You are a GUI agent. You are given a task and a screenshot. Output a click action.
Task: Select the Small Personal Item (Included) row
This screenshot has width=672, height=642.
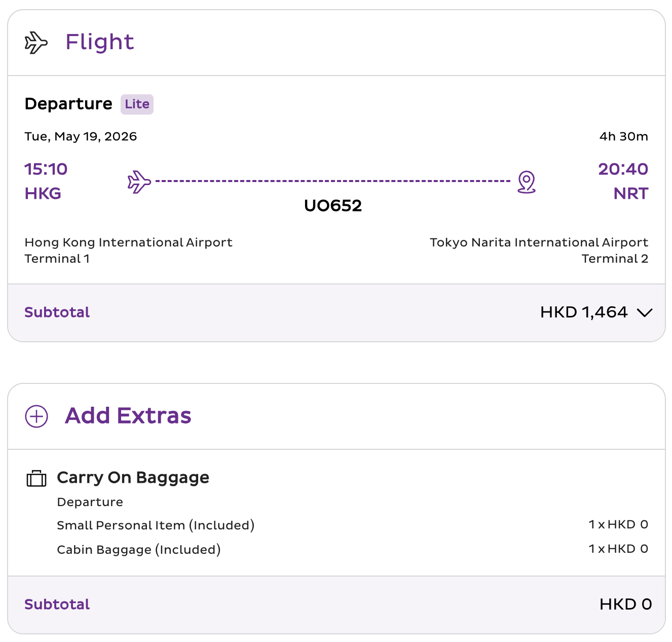(x=156, y=525)
